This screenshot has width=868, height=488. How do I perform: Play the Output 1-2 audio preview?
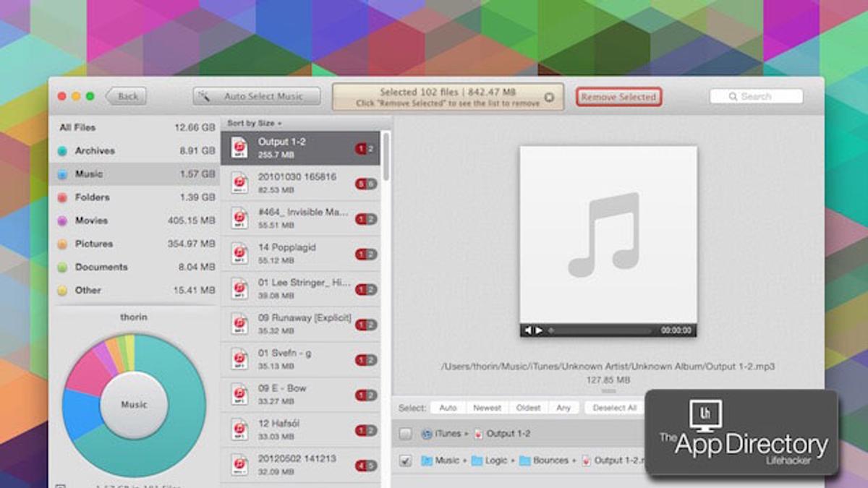click(x=539, y=330)
